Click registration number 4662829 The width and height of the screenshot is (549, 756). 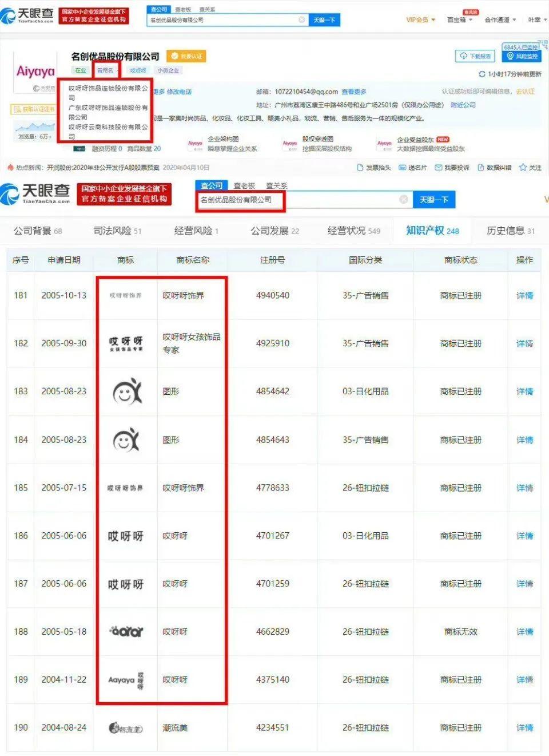tap(273, 632)
